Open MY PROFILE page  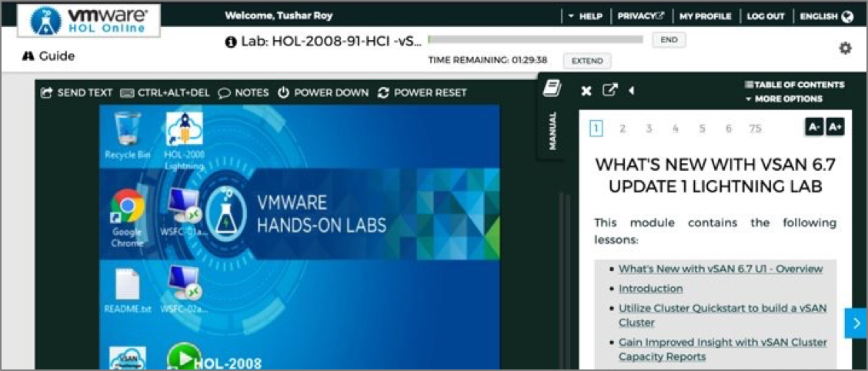coord(705,17)
